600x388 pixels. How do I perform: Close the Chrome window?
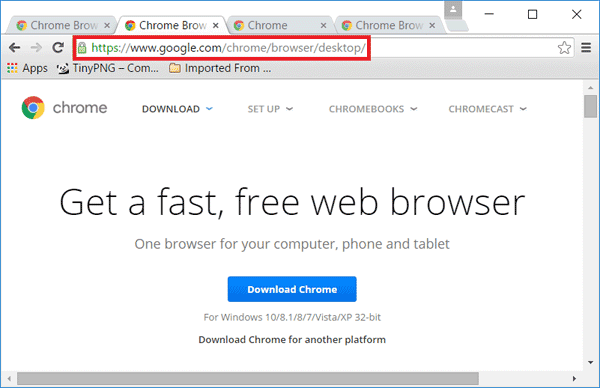coord(577,14)
